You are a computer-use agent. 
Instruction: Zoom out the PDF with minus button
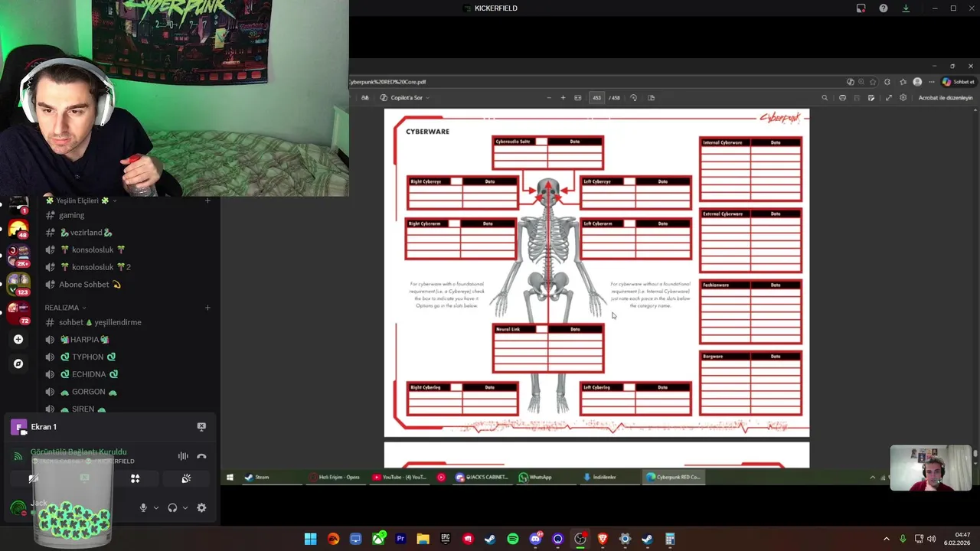(548, 98)
